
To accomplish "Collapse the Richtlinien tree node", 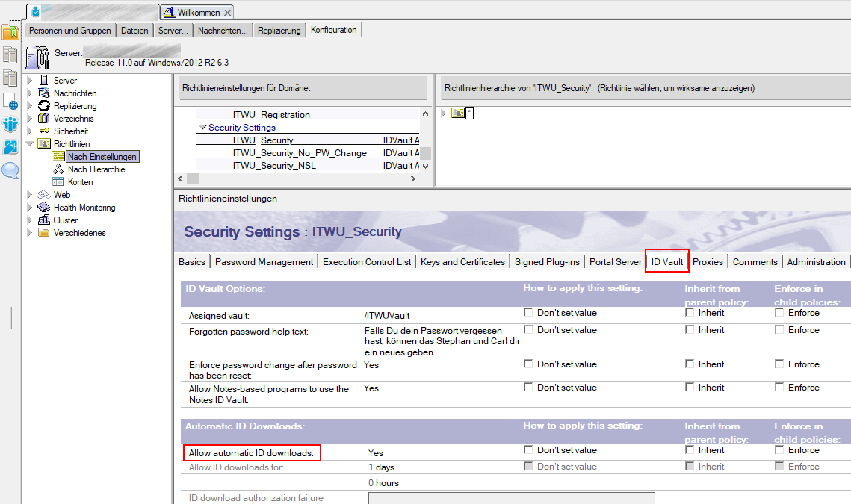I will (x=30, y=144).
